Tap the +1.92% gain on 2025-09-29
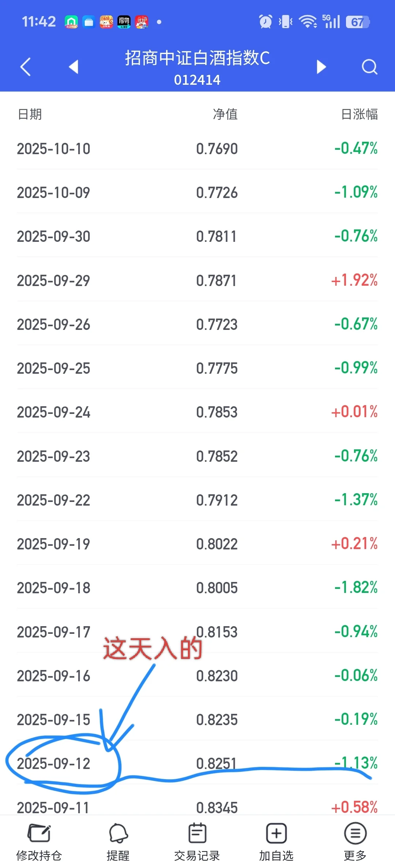The image size is (395, 868). pyautogui.click(x=354, y=281)
